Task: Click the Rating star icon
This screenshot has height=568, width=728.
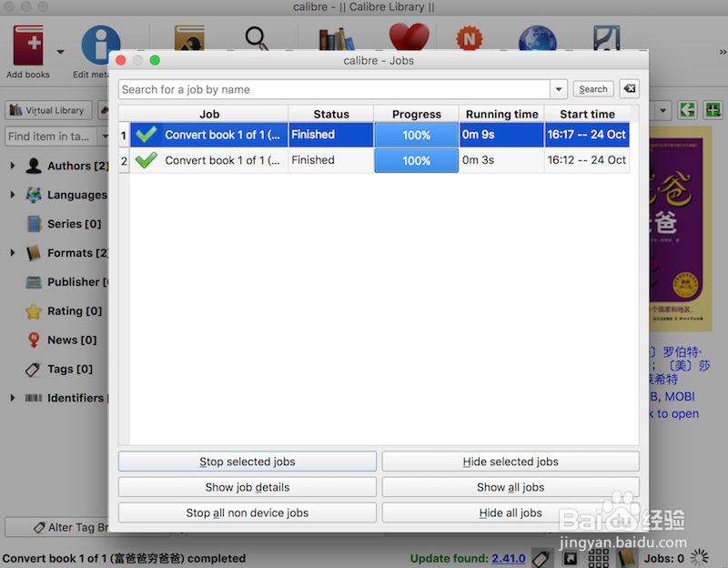Action: pos(34,310)
